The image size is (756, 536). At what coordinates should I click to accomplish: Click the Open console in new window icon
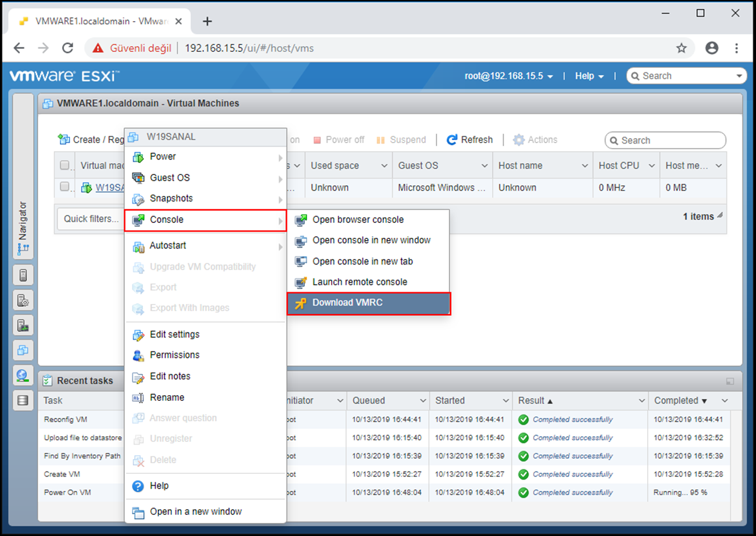click(x=300, y=241)
